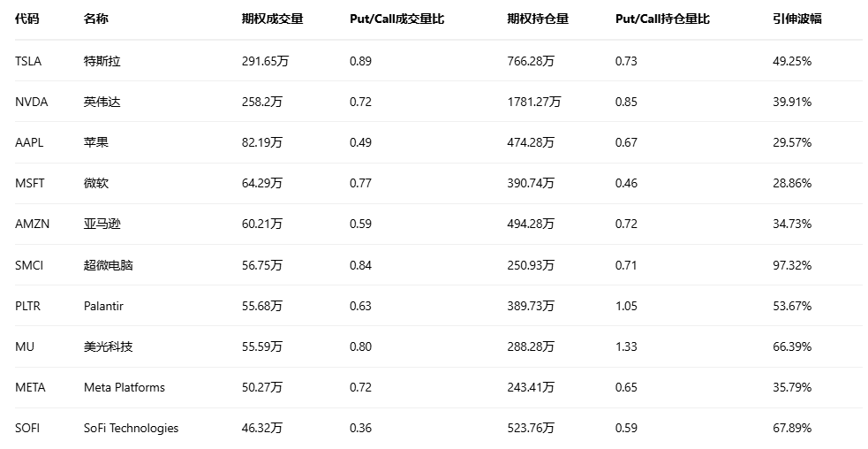Open the TSLA ticker code
The image size is (868, 449).
pyautogui.click(x=28, y=61)
